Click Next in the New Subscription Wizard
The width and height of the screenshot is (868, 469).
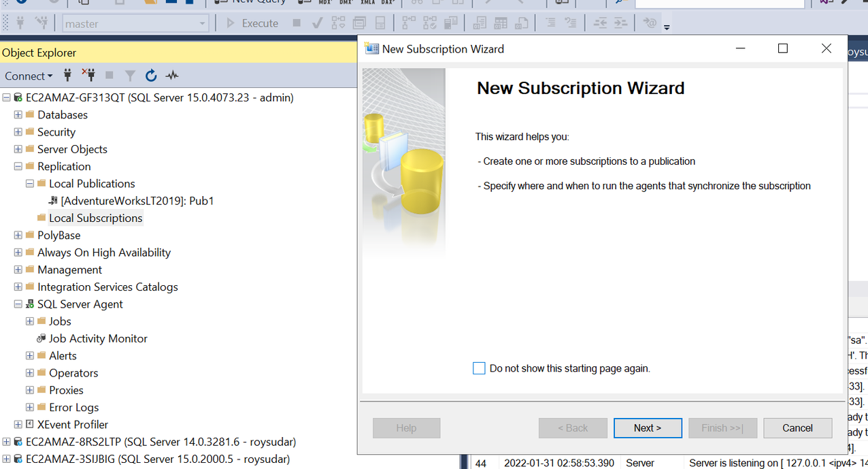[x=647, y=427]
